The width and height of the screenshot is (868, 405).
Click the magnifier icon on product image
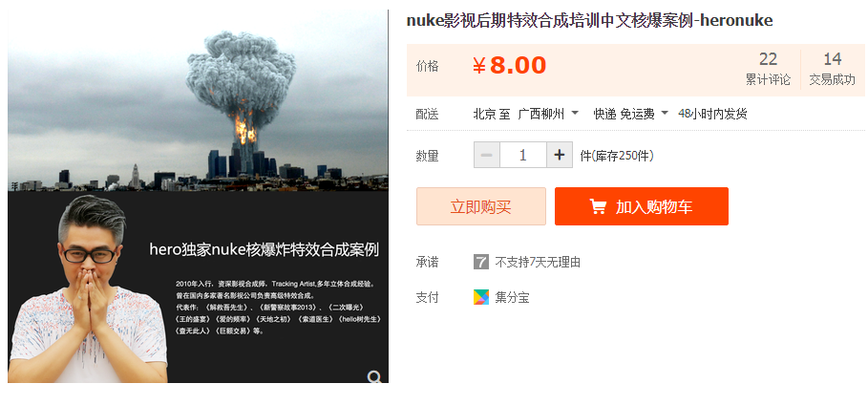374,377
